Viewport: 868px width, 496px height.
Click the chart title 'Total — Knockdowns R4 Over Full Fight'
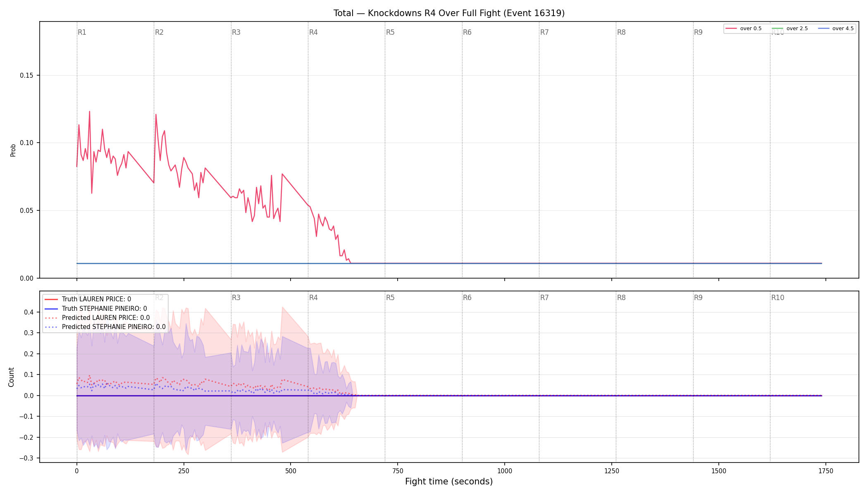point(448,13)
